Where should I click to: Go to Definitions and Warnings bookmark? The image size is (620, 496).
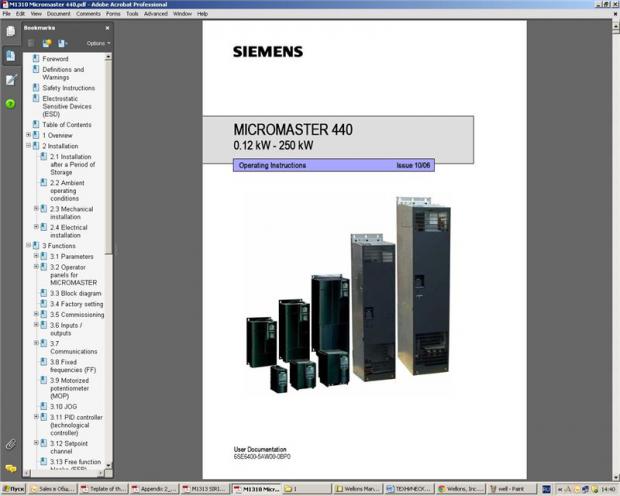coord(63,73)
